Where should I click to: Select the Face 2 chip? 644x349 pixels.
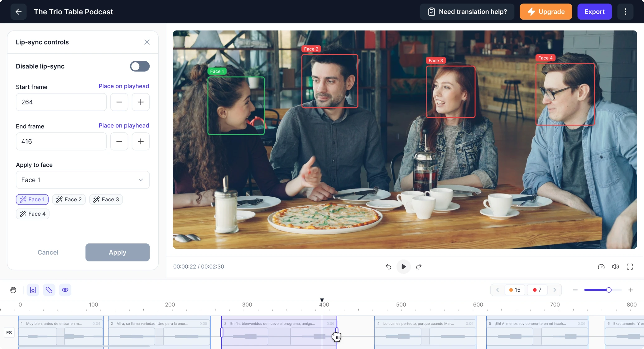tap(69, 199)
